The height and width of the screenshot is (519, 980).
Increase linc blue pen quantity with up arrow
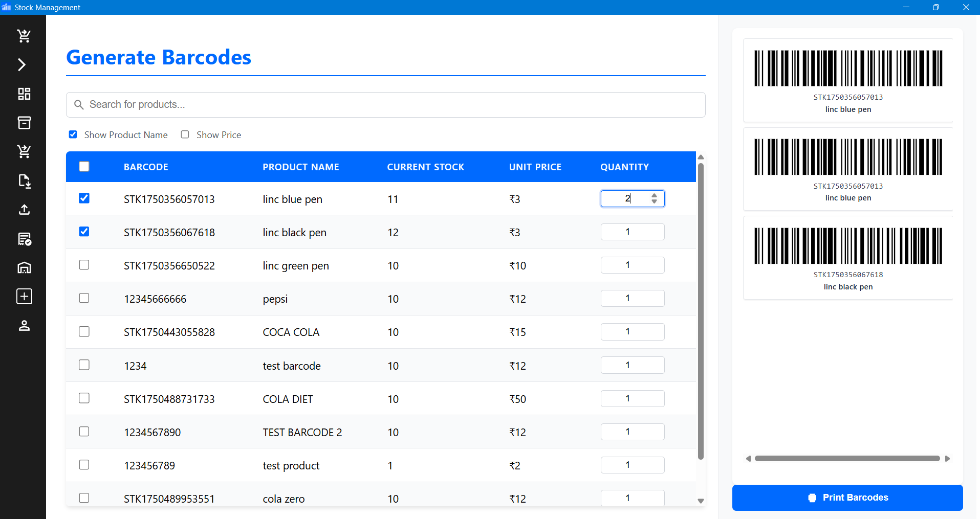click(654, 195)
